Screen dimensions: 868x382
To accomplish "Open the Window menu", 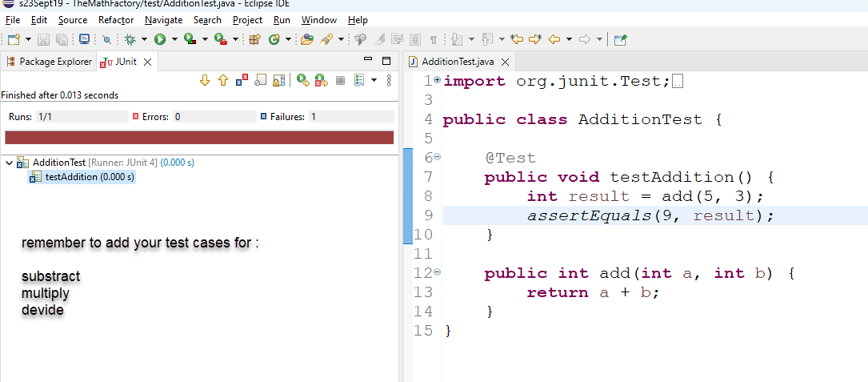I will point(319,20).
